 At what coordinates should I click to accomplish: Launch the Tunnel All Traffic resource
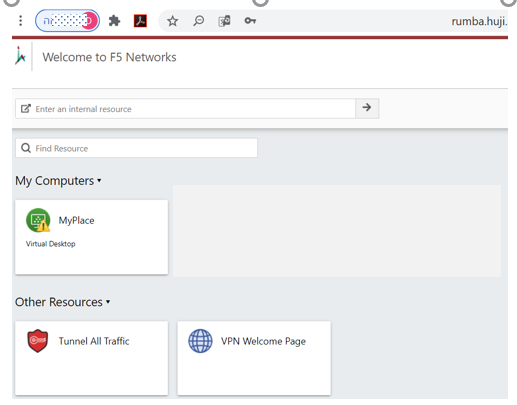tap(91, 358)
